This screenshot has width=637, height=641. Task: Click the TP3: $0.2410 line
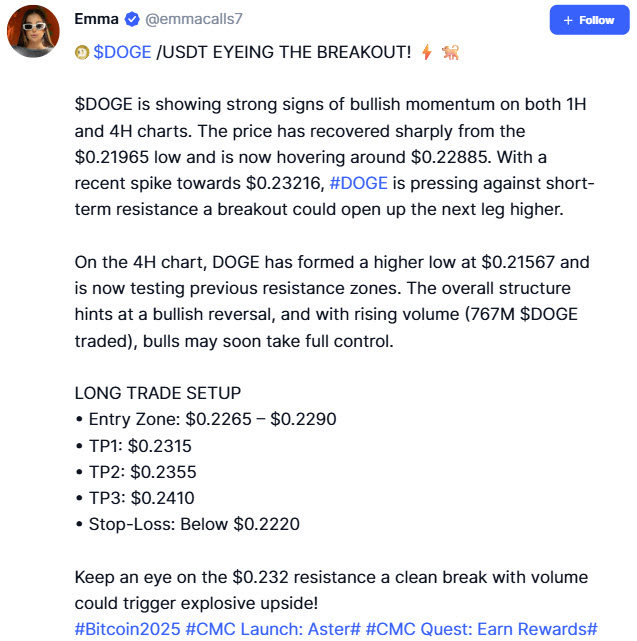pos(135,498)
